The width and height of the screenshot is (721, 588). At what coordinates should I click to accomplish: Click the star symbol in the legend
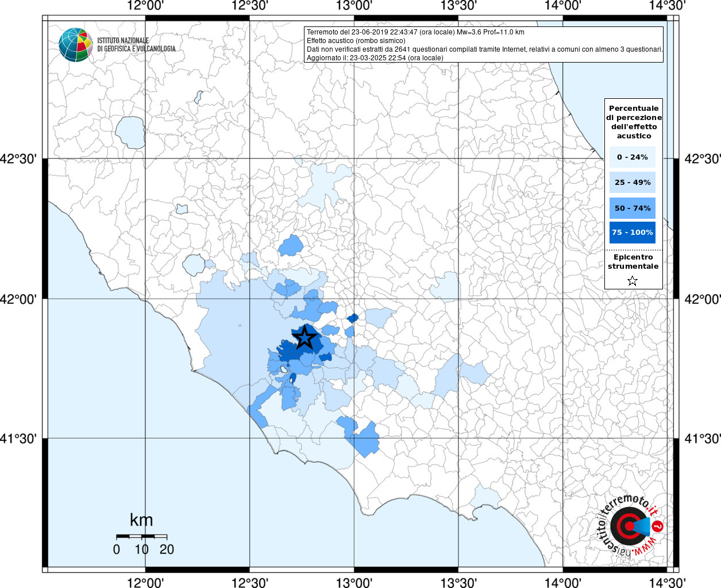click(633, 281)
